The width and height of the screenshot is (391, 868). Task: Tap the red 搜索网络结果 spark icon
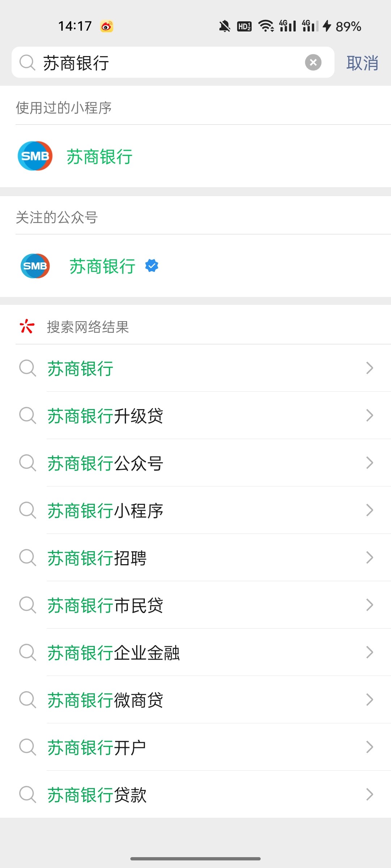pyautogui.click(x=27, y=326)
